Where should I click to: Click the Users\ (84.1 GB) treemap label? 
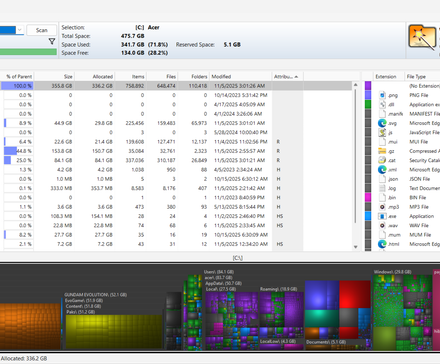pyautogui.click(x=219, y=272)
